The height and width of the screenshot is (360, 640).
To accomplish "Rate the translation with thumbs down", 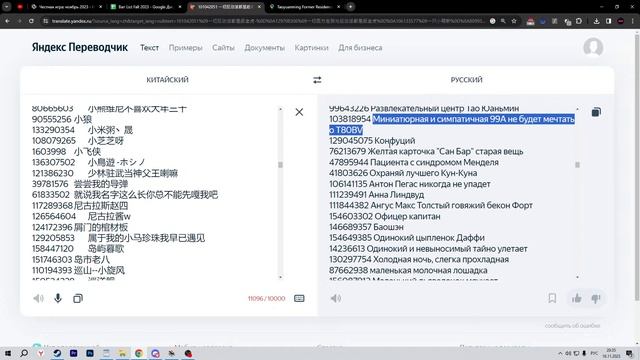I will pyautogui.click(x=596, y=298).
